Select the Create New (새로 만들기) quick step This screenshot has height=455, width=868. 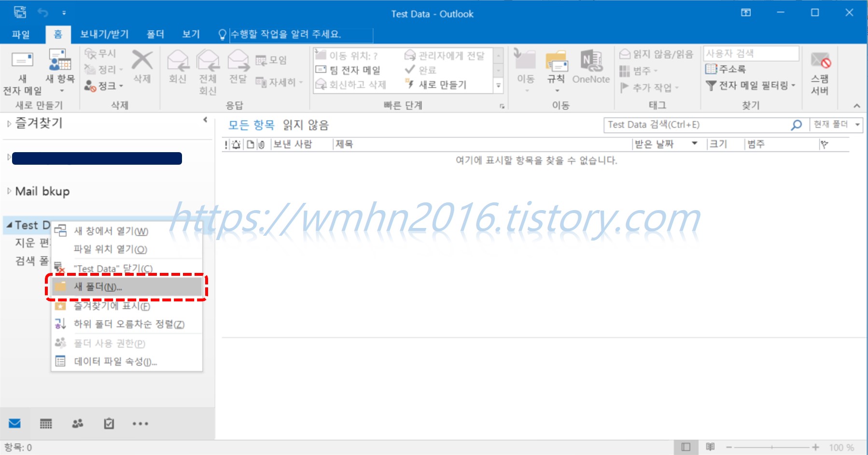(436, 85)
